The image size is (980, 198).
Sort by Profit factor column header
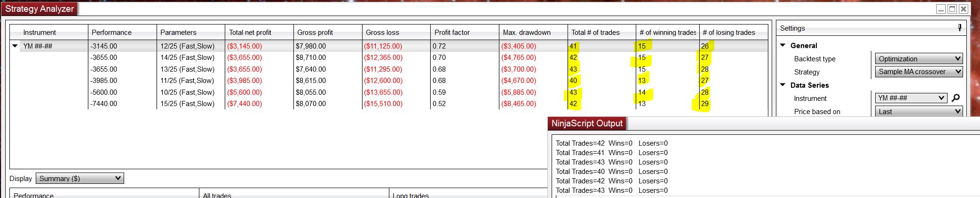tap(452, 33)
